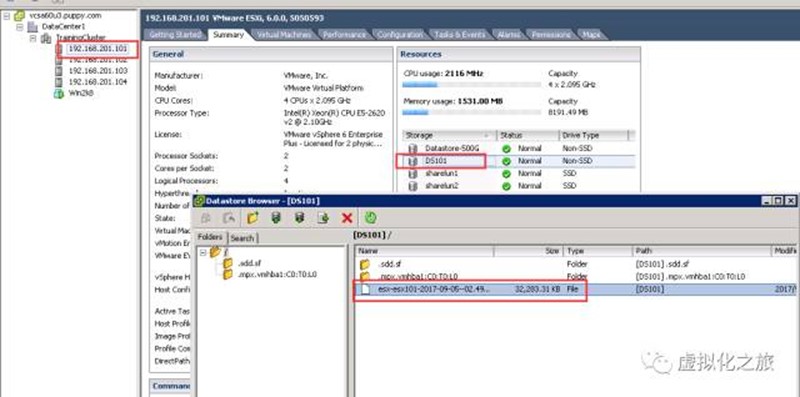Collapse the vcsa60u3.puppy.com tree node

[7, 16]
